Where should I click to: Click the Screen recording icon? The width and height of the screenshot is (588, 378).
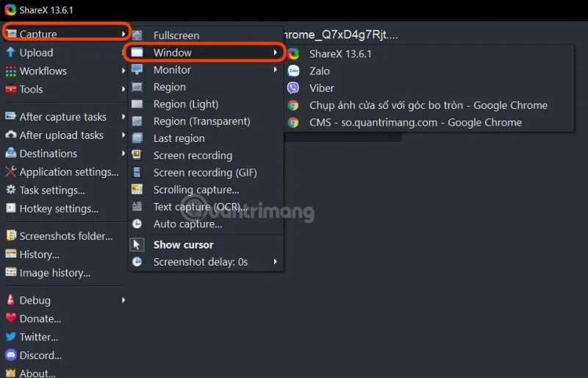coord(137,155)
